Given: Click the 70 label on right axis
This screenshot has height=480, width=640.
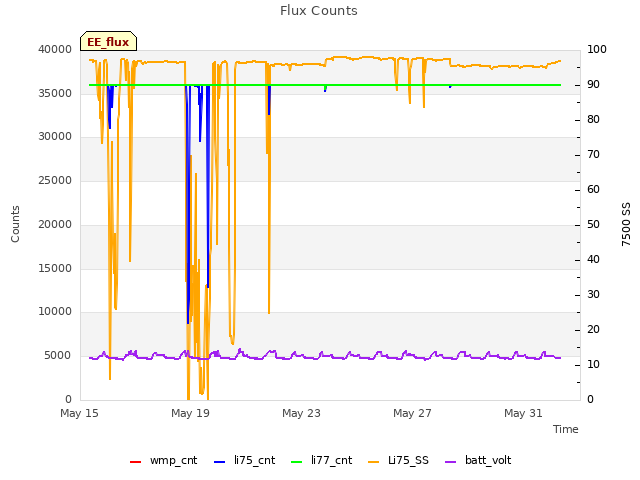Looking at the screenshot, I should pyautogui.click(x=593, y=155).
